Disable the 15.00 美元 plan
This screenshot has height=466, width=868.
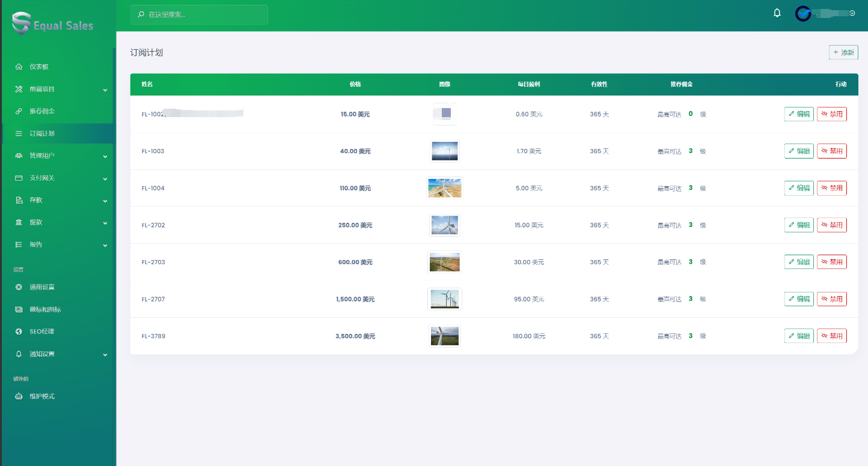click(832, 114)
